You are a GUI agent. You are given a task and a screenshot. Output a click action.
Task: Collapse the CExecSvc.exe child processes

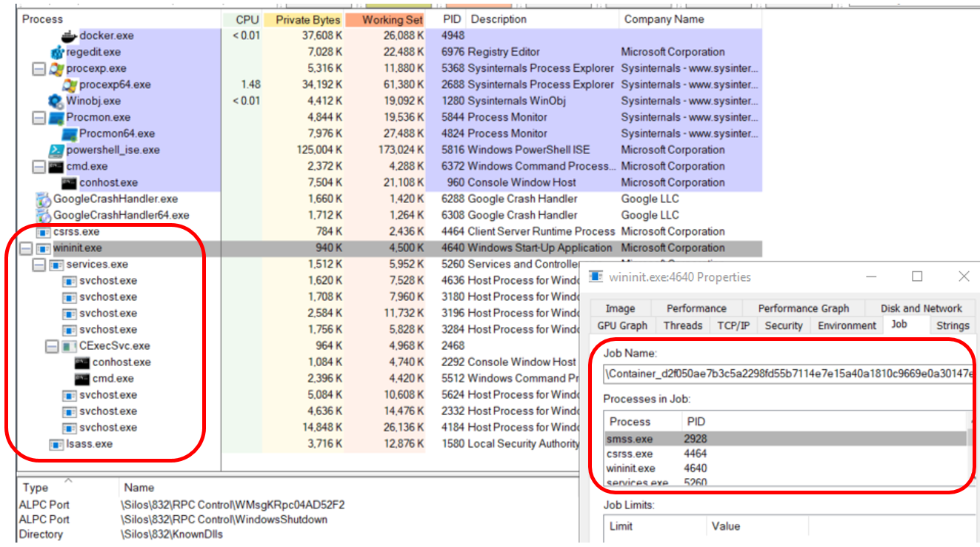52,346
